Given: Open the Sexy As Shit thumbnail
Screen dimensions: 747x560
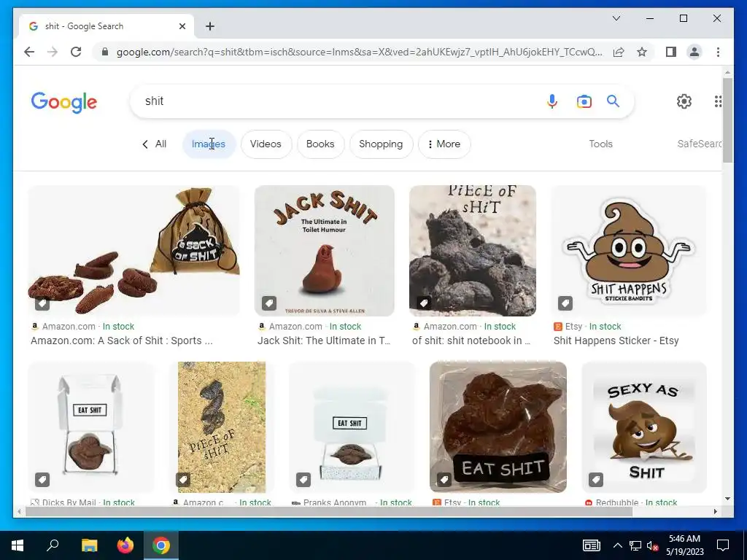Looking at the screenshot, I should click(x=644, y=427).
